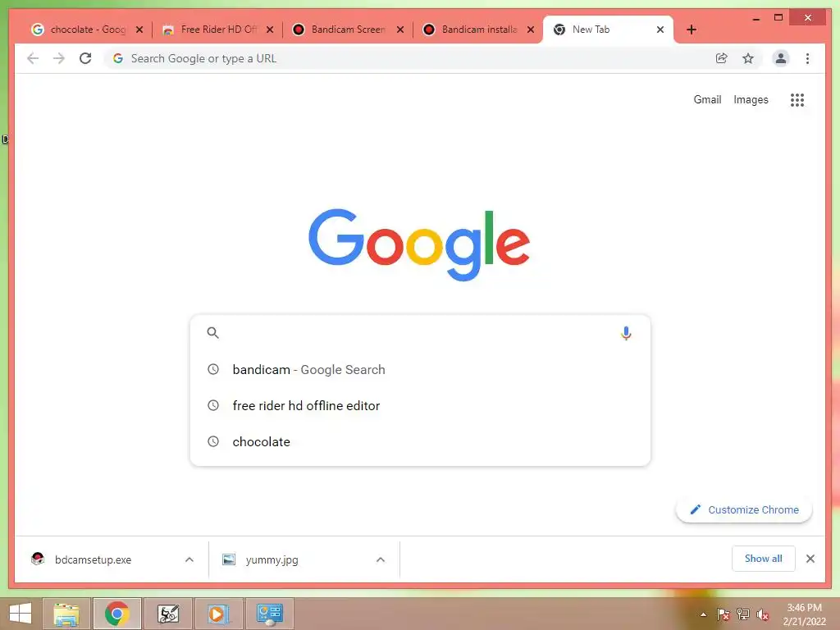Close the Free Rider HD tab
This screenshot has width=840, height=630.
click(x=270, y=30)
